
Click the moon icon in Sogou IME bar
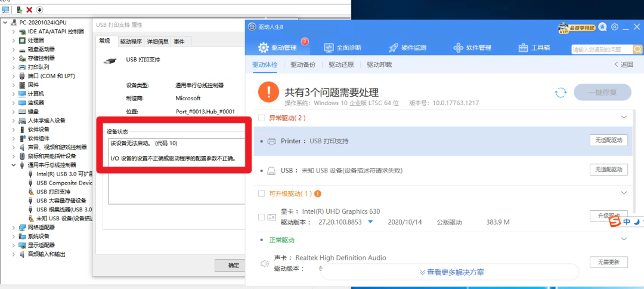coord(636,222)
